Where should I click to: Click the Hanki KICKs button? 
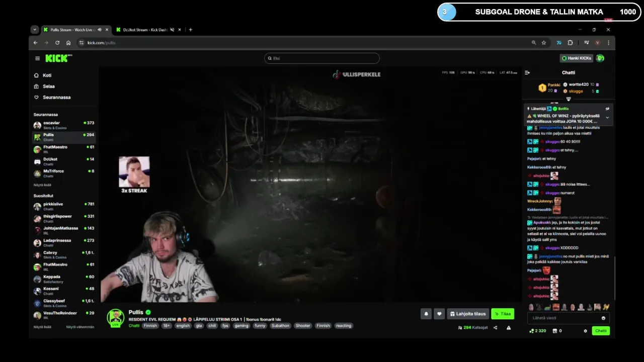click(x=577, y=58)
